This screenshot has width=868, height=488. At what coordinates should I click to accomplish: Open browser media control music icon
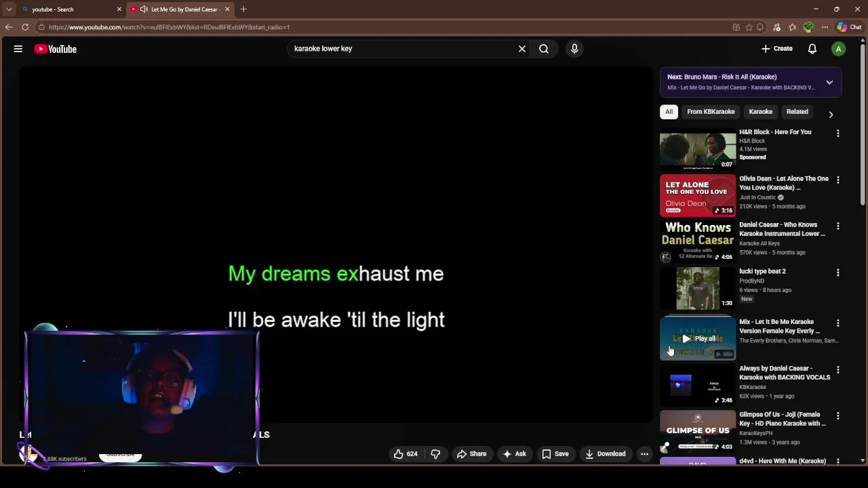point(776,27)
